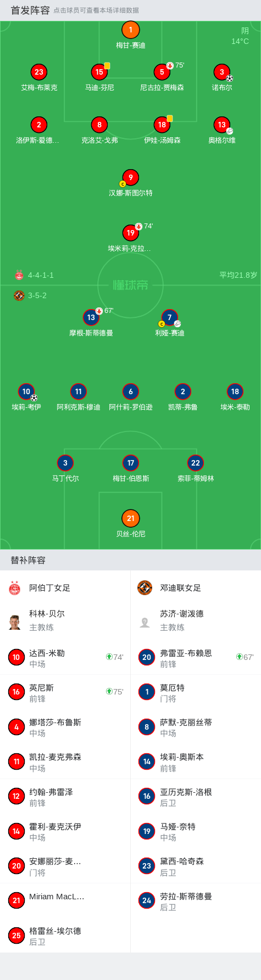Open goalkeeper 梅甘-赛迪 number 1 icon
The height and width of the screenshot is (980, 261).
131,30
